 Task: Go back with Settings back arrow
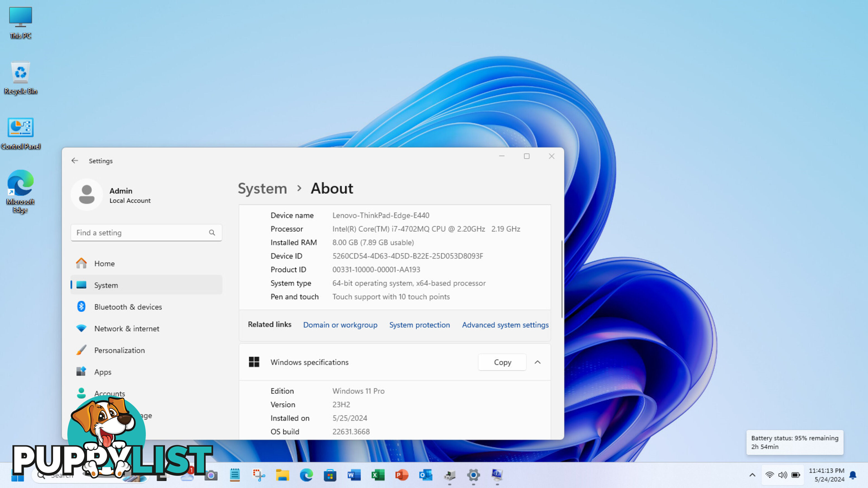click(75, 161)
